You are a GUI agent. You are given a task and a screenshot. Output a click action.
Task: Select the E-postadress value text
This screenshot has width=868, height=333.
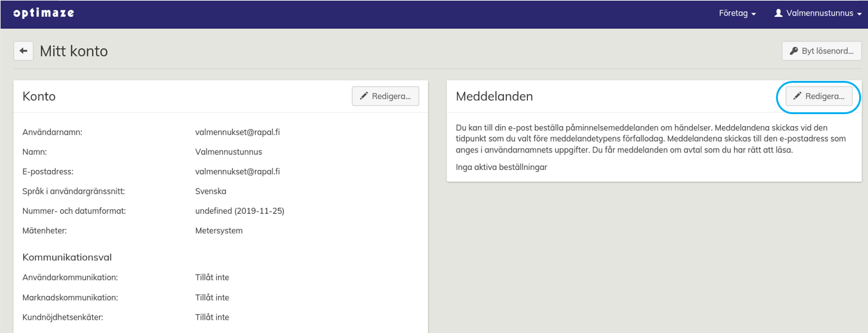tap(237, 171)
